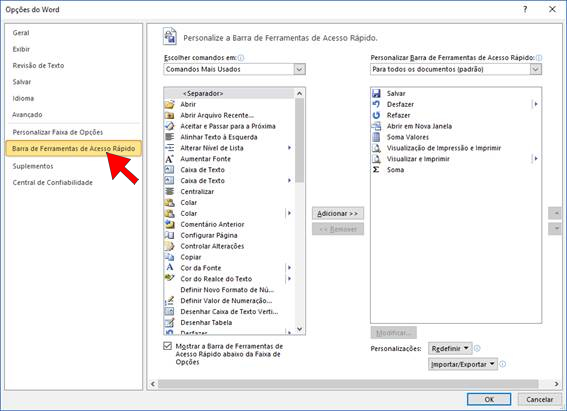Click horizontal scrollbar left arrow
Viewport: 567px width, 411px height.
click(153, 384)
